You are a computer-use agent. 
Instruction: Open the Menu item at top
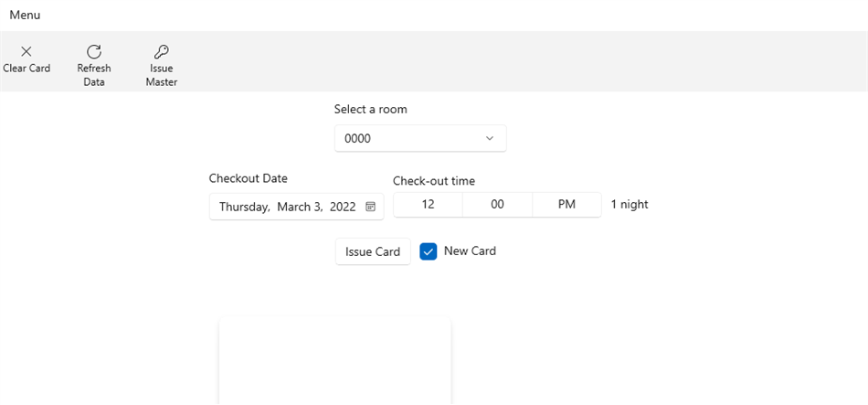tap(25, 16)
